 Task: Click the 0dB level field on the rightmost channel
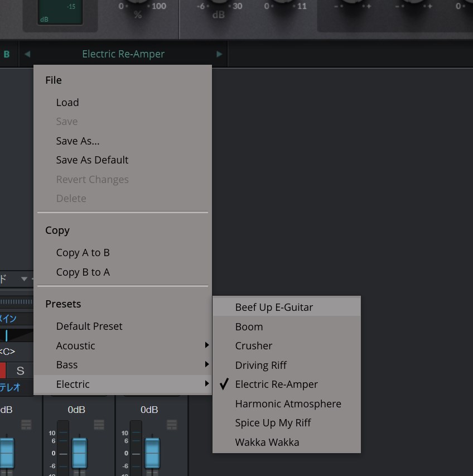click(149, 410)
